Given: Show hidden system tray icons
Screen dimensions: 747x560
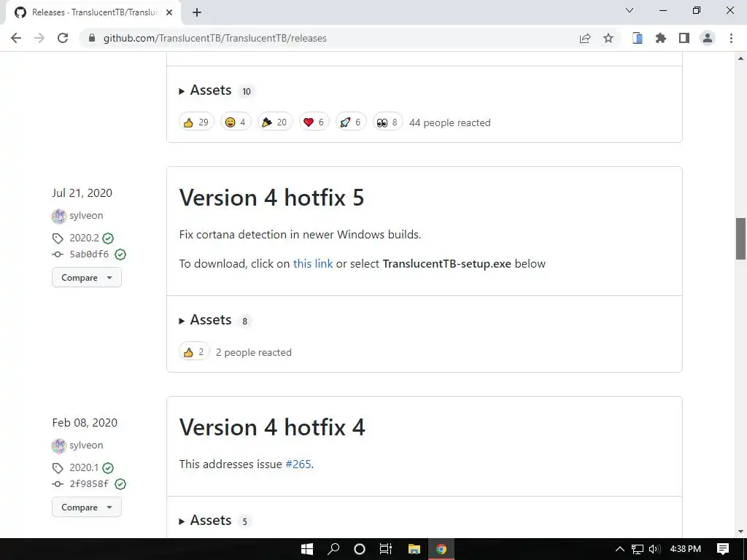Looking at the screenshot, I should (620, 549).
